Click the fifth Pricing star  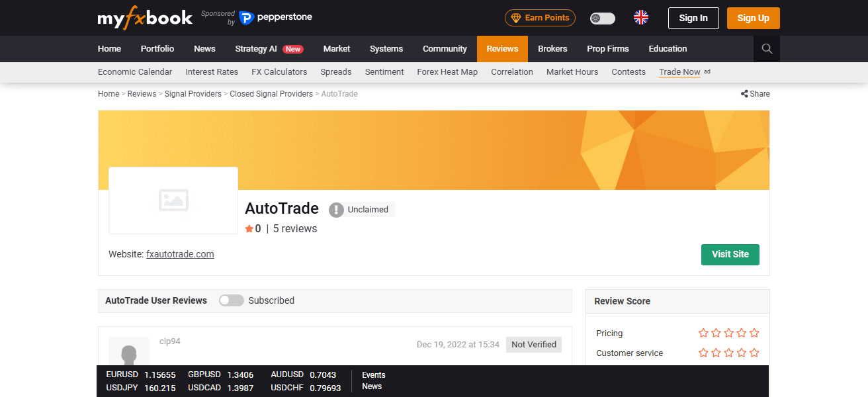(754, 333)
